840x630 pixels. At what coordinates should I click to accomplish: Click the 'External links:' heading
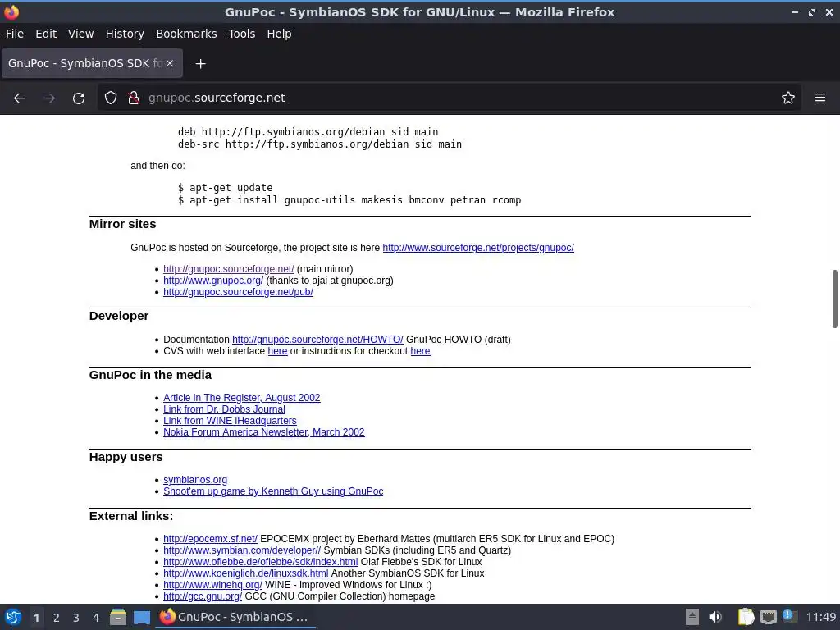[x=131, y=516]
